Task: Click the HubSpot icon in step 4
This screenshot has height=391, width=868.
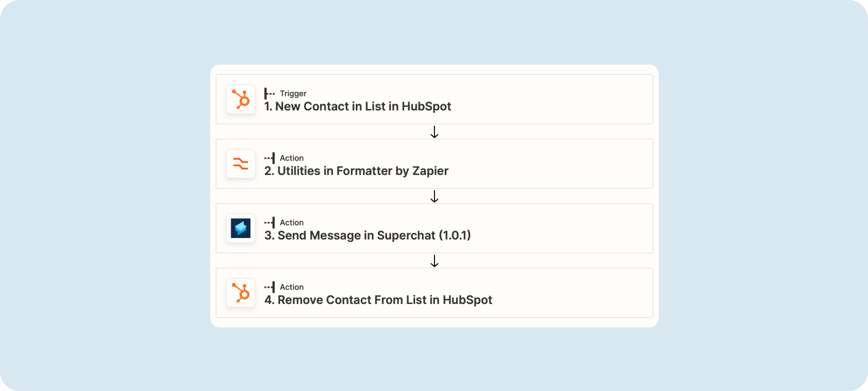Action: coord(240,293)
